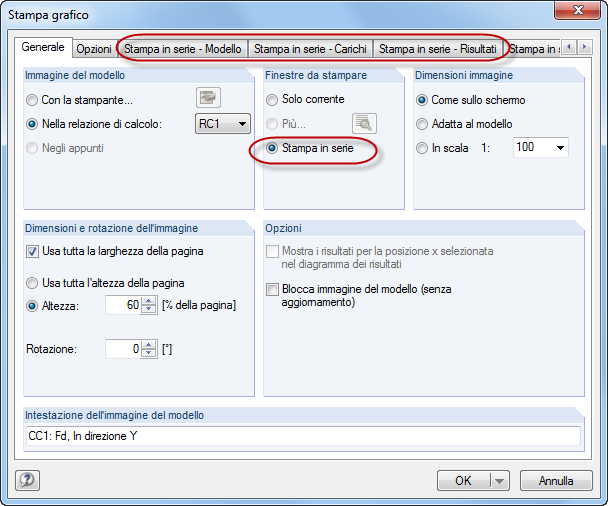Viewport: 608px width, 506px height.
Task: Expand the OK button dropdown arrow
Action: (499, 481)
